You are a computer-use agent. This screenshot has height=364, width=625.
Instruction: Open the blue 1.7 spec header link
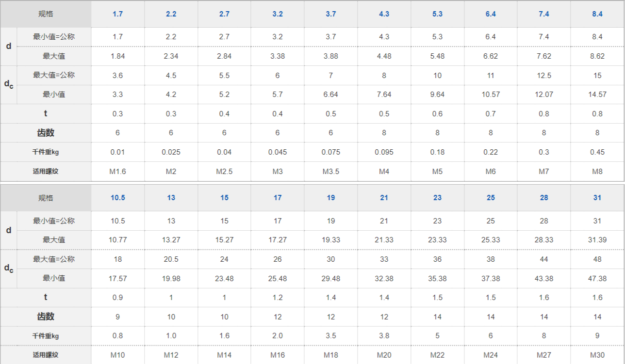(x=117, y=14)
